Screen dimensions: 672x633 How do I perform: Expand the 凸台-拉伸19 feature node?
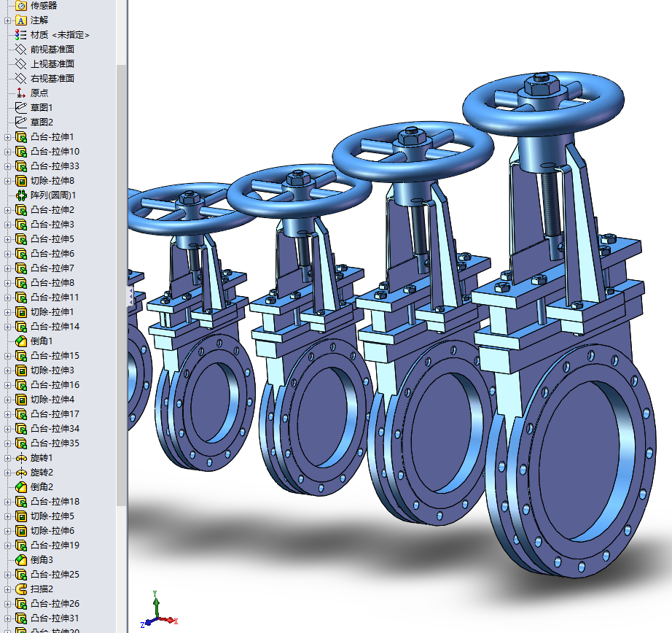(7, 545)
